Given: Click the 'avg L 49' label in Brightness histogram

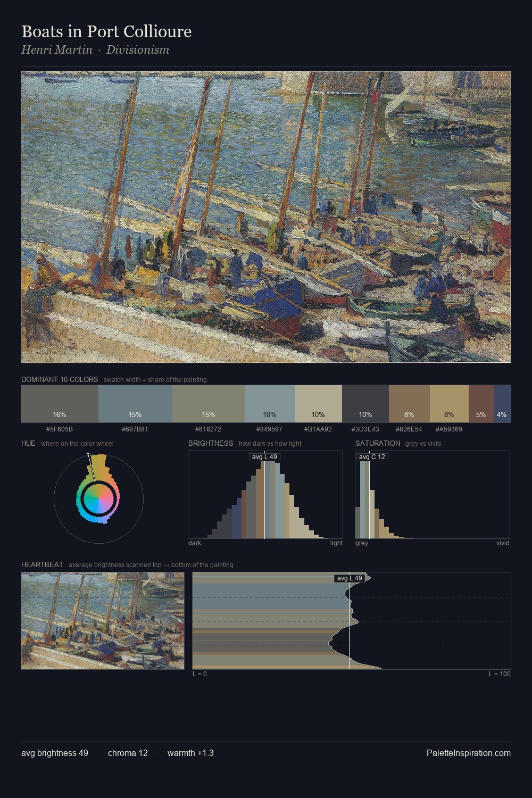Looking at the screenshot, I should coord(264,457).
